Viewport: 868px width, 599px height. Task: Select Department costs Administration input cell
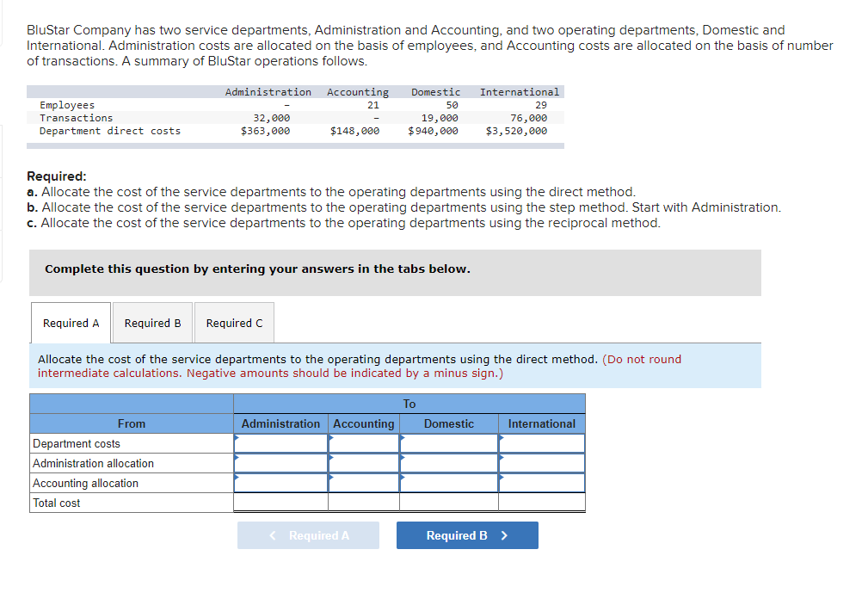[280, 443]
